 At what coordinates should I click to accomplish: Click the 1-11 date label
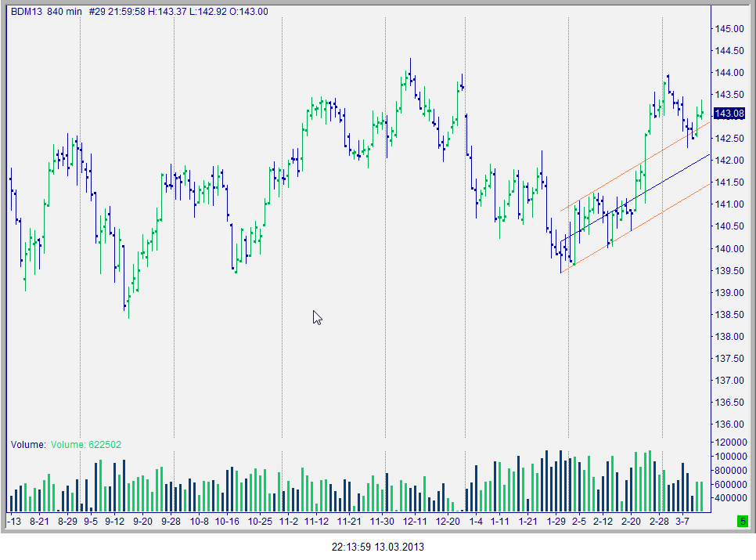(x=499, y=522)
